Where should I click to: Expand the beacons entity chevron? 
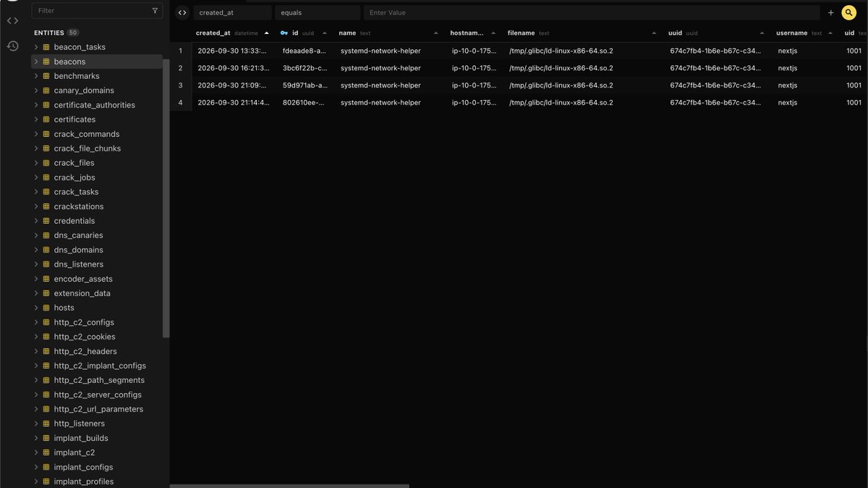click(x=36, y=62)
